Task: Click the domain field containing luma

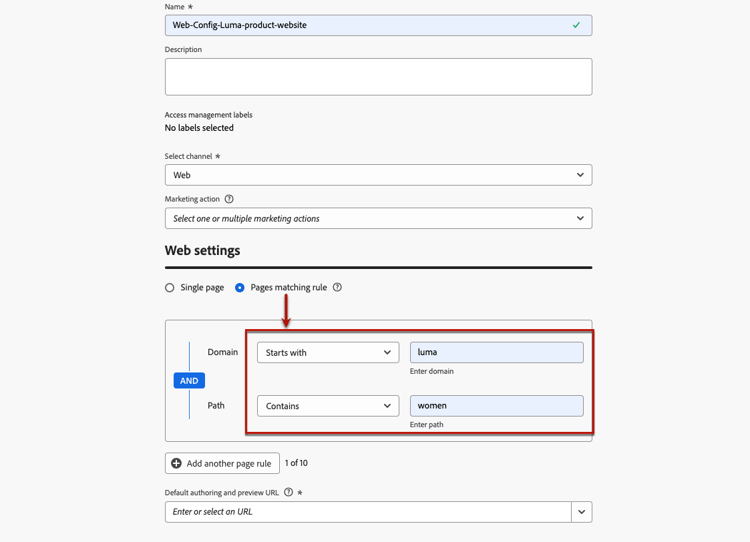Action: click(496, 352)
